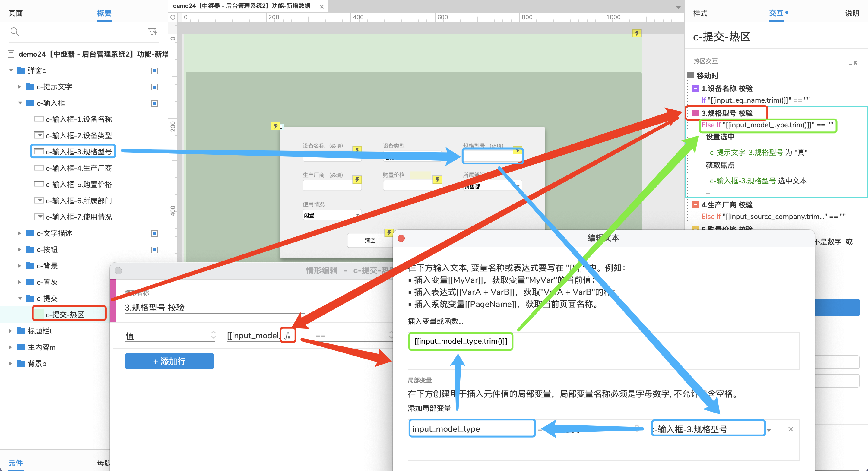Screen dimensions: 868x471
Task: Click the fx button in condition editor
Action: [x=288, y=336]
